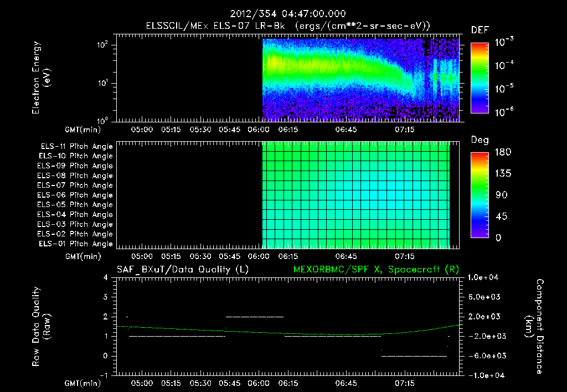Click the ELS-06 Pitch Angle row label

tap(75, 195)
